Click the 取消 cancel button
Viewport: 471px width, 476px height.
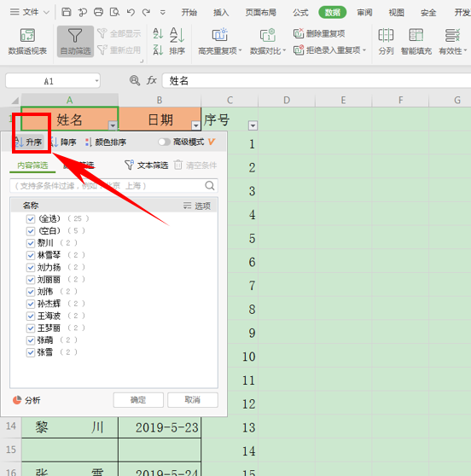[193, 400]
